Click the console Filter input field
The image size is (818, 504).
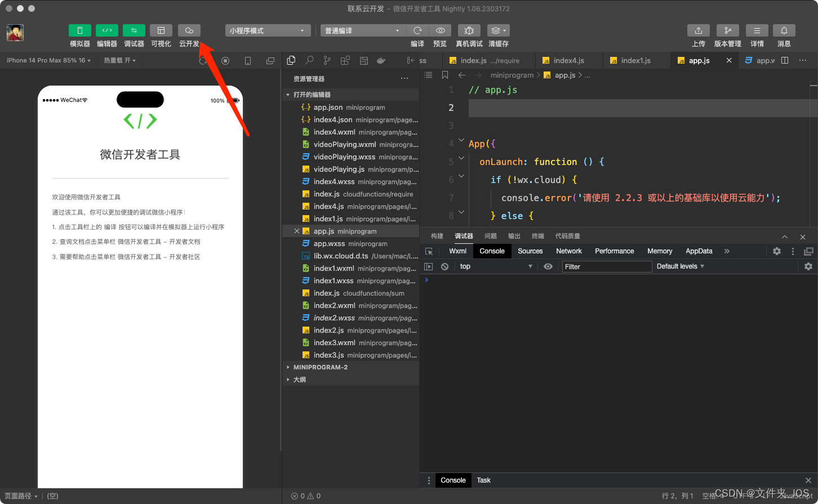click(607, 267)
